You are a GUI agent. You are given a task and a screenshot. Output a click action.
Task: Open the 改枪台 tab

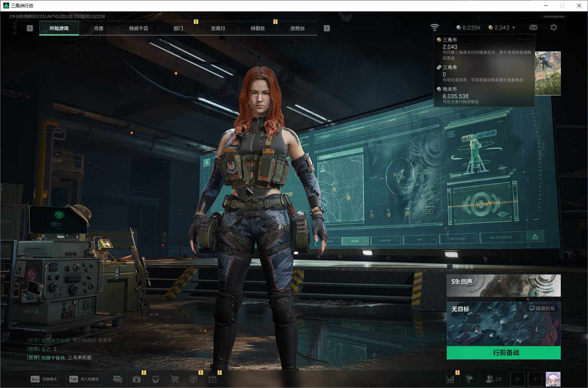pyautogui.click(x=297, y=28)
